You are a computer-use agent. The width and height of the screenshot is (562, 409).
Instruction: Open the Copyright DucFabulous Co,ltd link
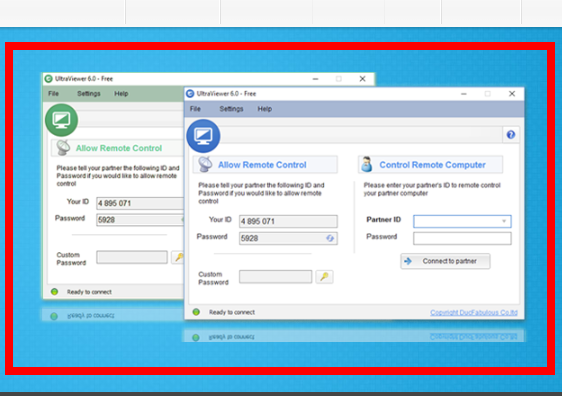[x=473, y=312]
